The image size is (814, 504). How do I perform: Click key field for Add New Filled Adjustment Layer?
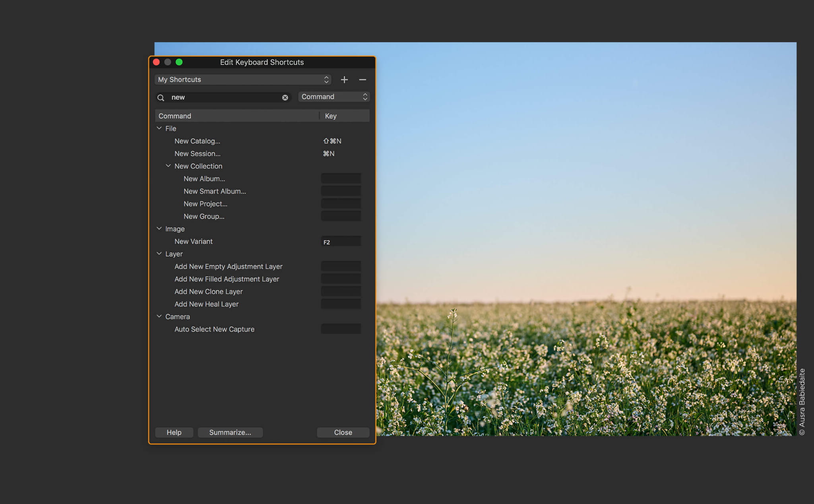(341, 279)
